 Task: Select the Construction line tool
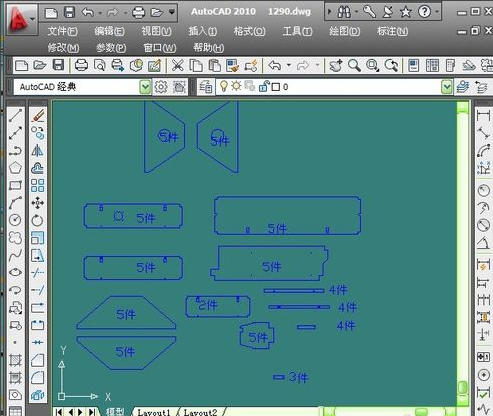tap(15, 133)
